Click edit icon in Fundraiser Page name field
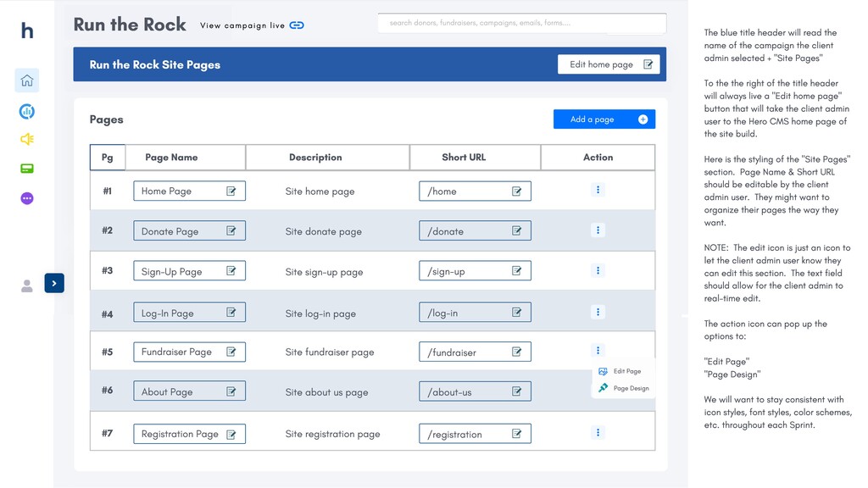 (231, 352)
